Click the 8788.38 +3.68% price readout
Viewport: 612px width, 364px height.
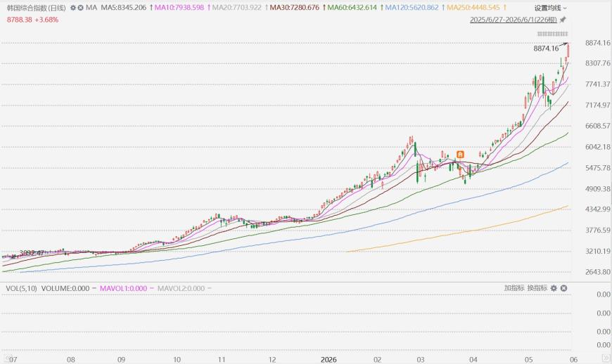click(32, 20)
